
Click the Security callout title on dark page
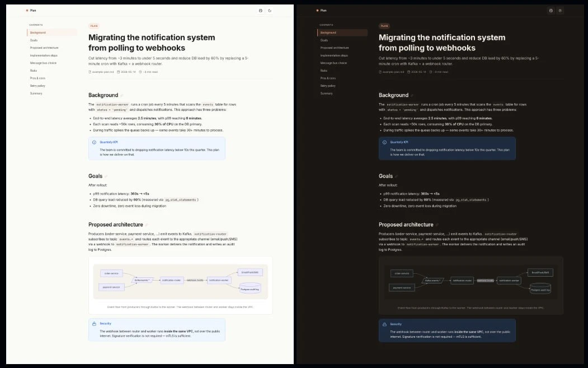point(396,324)
